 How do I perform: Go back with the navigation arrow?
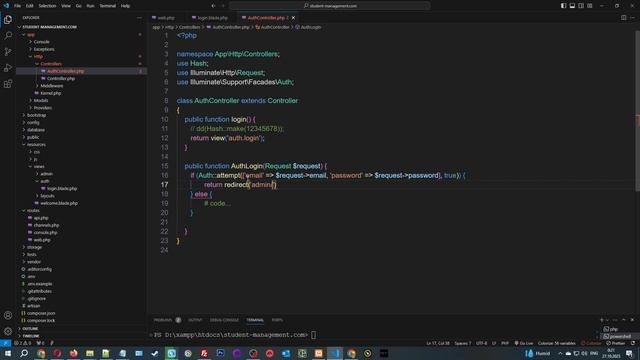pos(213,6)
